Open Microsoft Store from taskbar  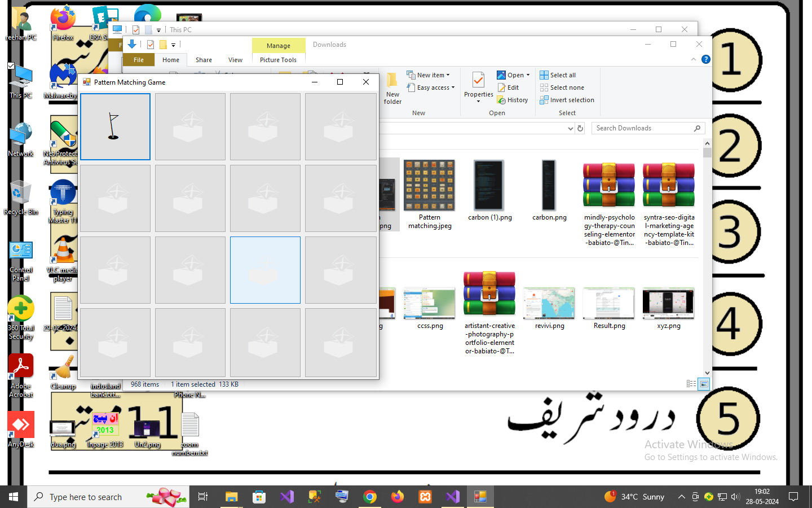259,497
